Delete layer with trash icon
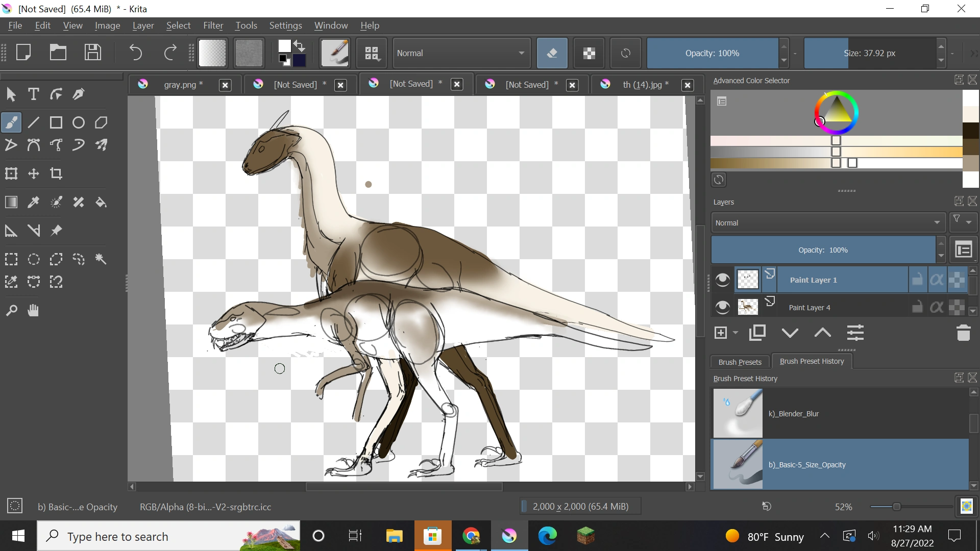The image size is (980, 551). 963,333
